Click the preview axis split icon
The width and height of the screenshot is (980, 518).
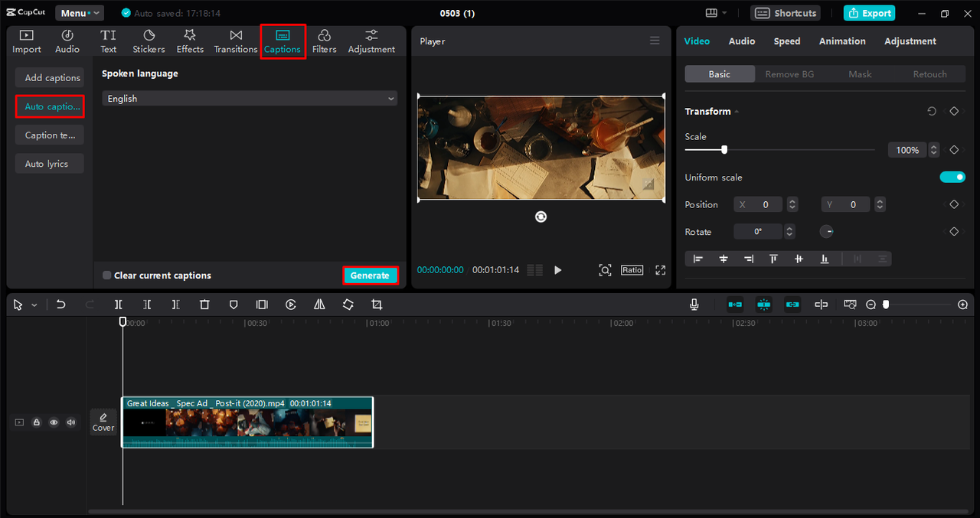tap(822, 305)
